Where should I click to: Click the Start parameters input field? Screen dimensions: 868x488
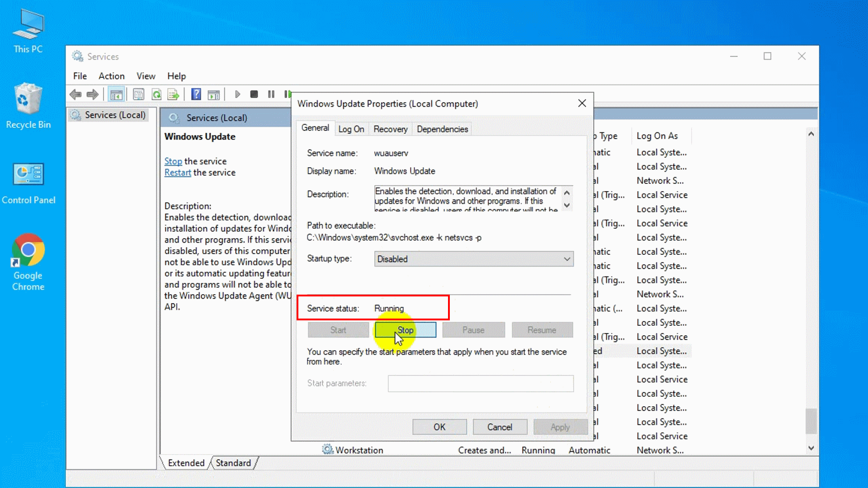coord(481,383)
